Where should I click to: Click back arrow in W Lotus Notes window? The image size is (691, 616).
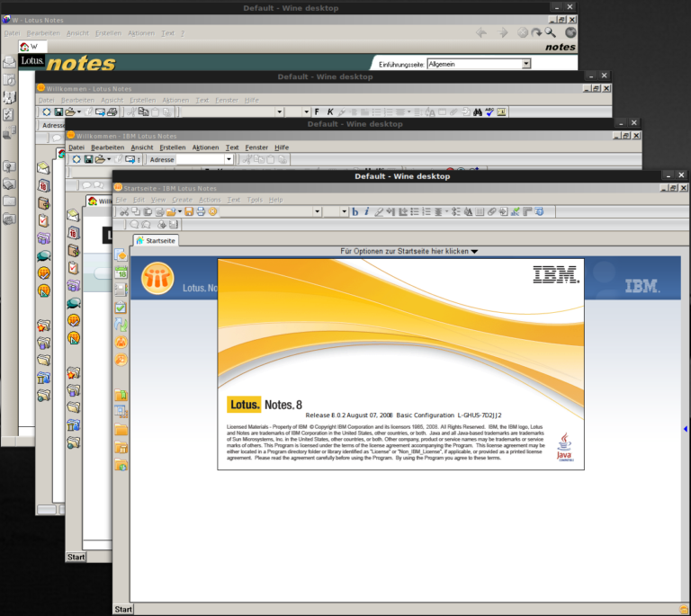[481, 32]
